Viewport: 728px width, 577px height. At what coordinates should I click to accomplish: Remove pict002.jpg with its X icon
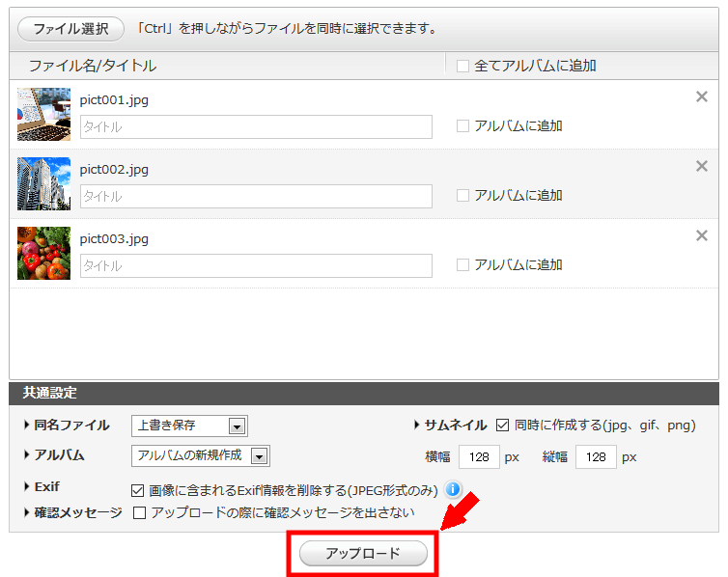(702, 166)
